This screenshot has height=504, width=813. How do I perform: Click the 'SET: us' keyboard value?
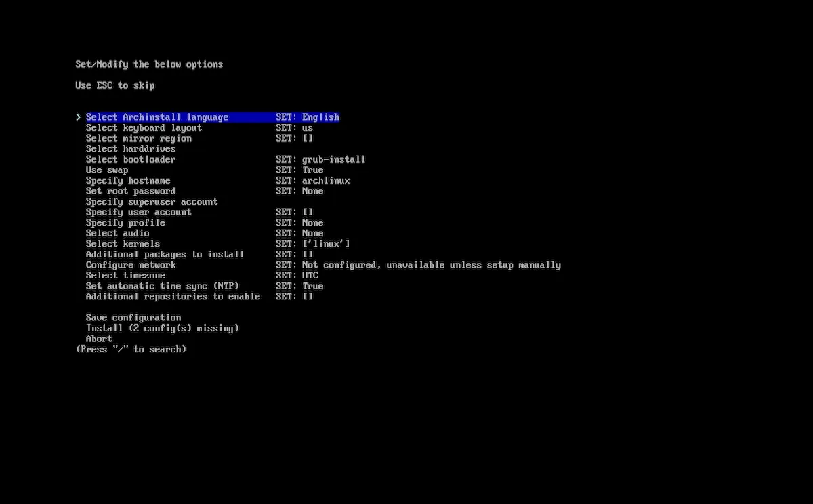295,127
